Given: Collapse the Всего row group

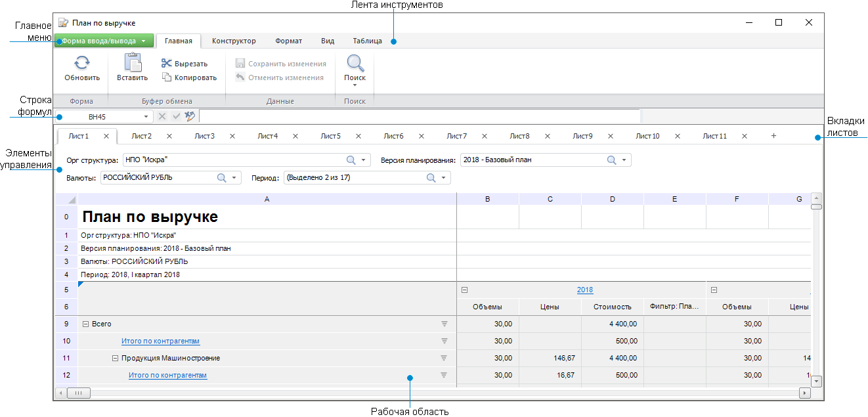Looking at the screenshot, I should [85, 324].
